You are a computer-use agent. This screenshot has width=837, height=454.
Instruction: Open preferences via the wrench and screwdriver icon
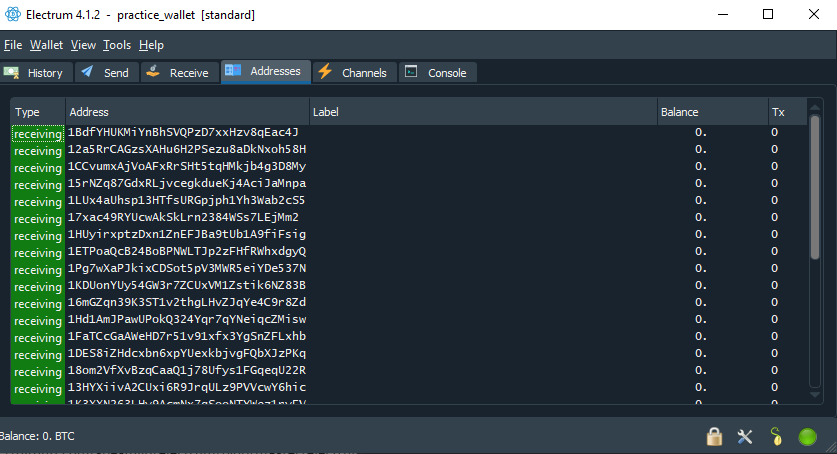745,436
